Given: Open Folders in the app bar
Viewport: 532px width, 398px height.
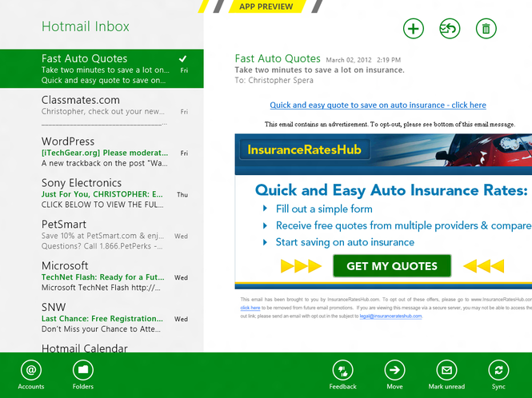Looking at the screenshot, I should 82,375.
